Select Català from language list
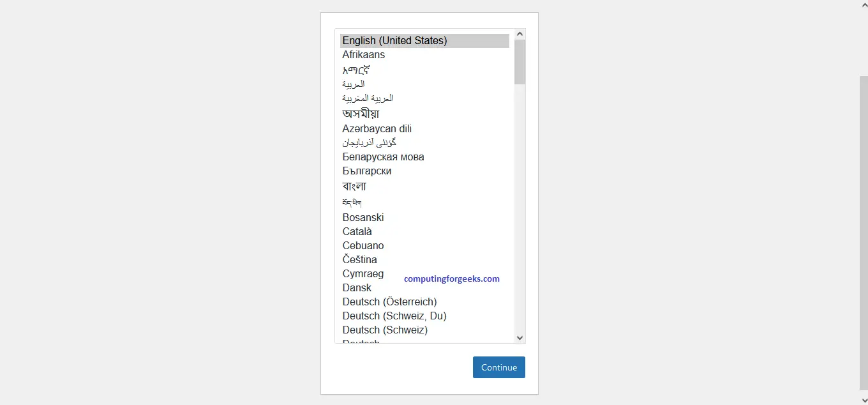This screenshot has height=405, width=868. point(357,232)
